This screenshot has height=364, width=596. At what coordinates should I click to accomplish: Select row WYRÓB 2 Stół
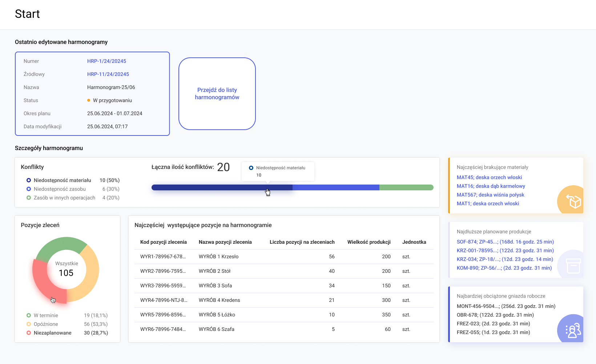284,271
